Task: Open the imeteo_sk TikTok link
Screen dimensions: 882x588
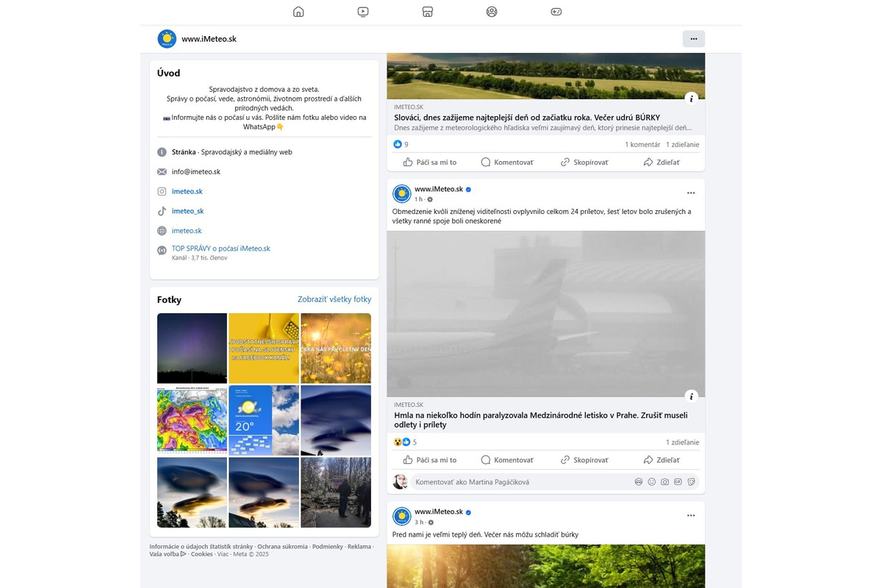Action: [187, 211]
